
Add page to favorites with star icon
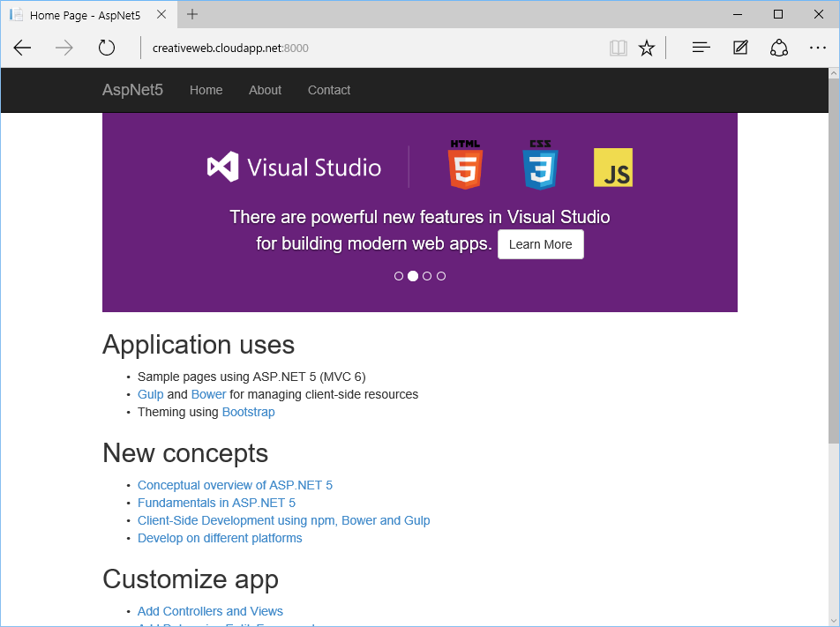coord(647,49)
